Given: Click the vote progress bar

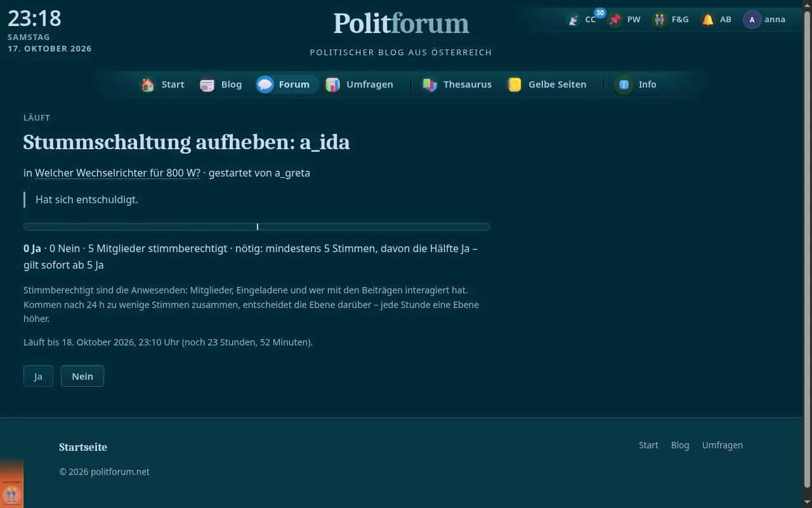Looking at the screenshot, I should click(257, 227).
